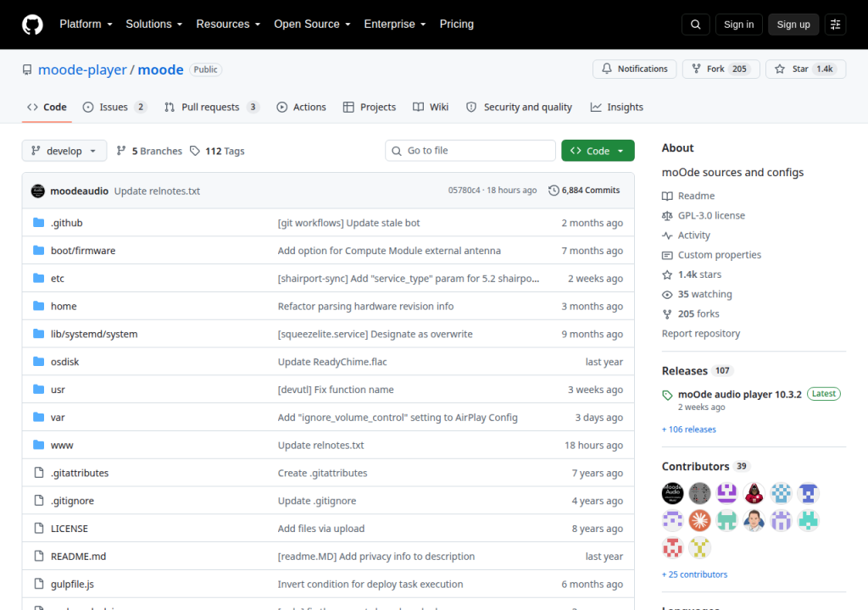Open the Pricing page link

pyautogui.click(x=457, y=25)
